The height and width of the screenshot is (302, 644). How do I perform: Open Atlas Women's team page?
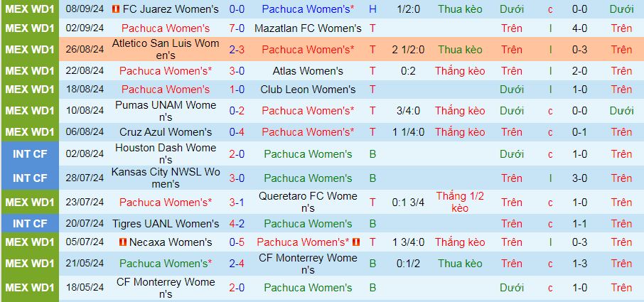308,71
